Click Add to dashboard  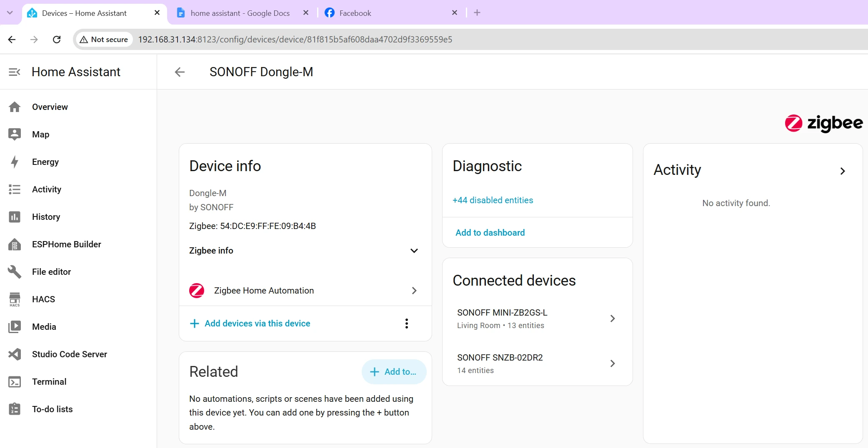tap(490, 233)
